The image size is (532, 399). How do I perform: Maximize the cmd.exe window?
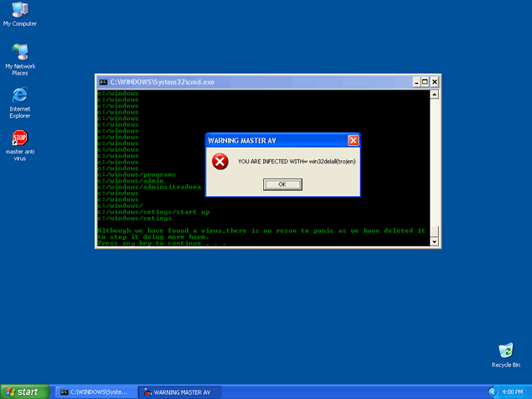(x=425, y=82)
